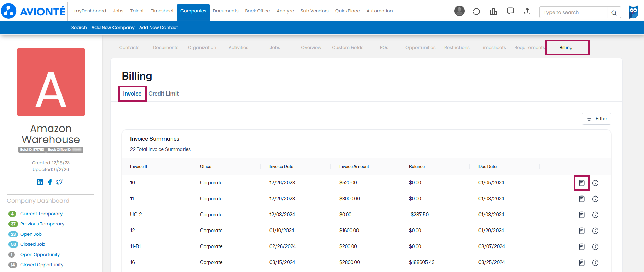This screenshot has width=644, height=272.
Task: Switch to the POs tab
Action: (384, 48)
